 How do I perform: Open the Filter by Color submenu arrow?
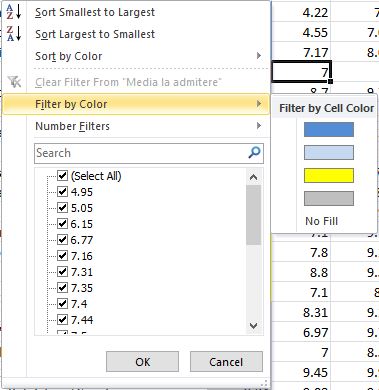(x=259, y=104)
